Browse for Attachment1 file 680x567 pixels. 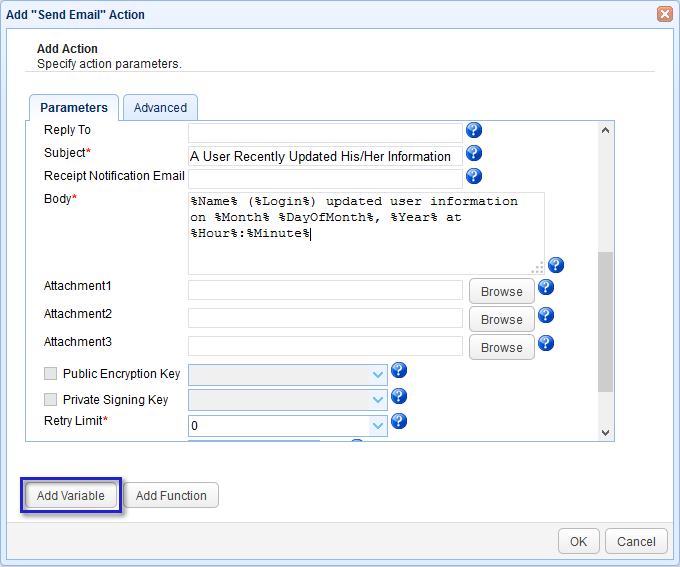[502, 292]
